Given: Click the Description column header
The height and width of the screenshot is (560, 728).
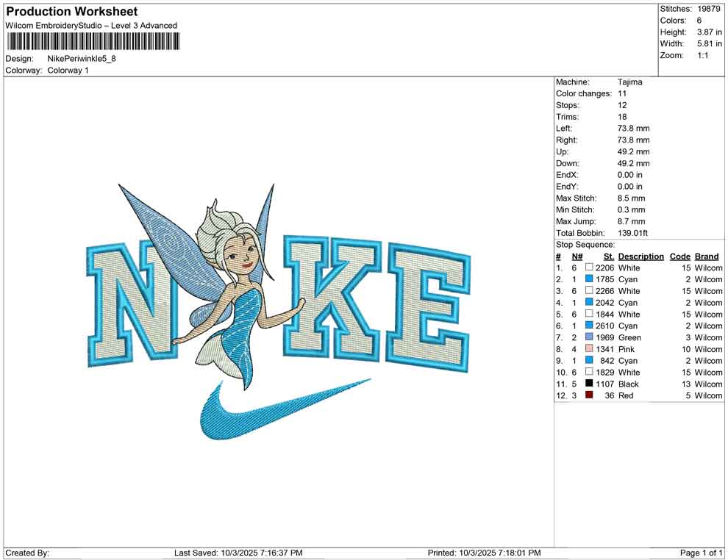Looking at the screenshot, I should (641, 256).
